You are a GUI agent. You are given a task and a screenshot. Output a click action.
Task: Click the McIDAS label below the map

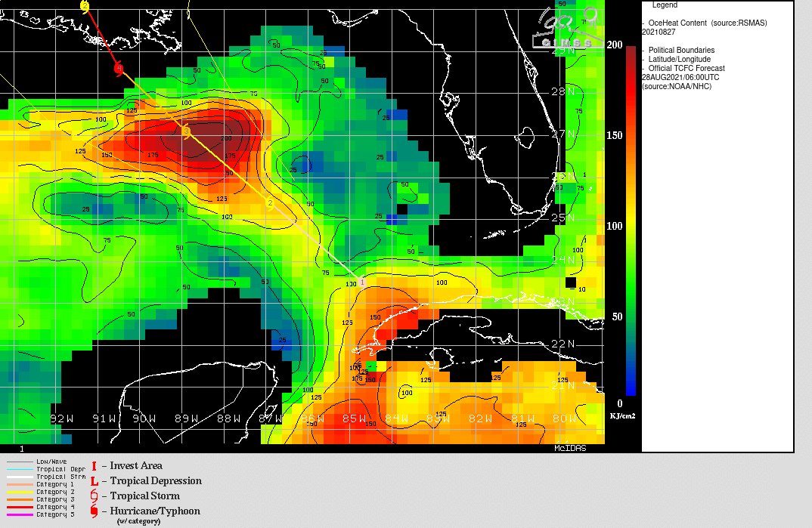coord(569,448)
